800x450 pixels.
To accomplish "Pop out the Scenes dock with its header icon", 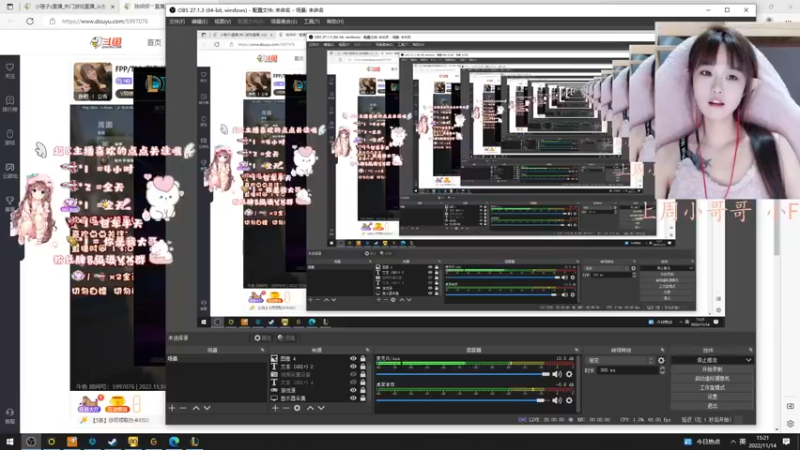I will 262,350.
